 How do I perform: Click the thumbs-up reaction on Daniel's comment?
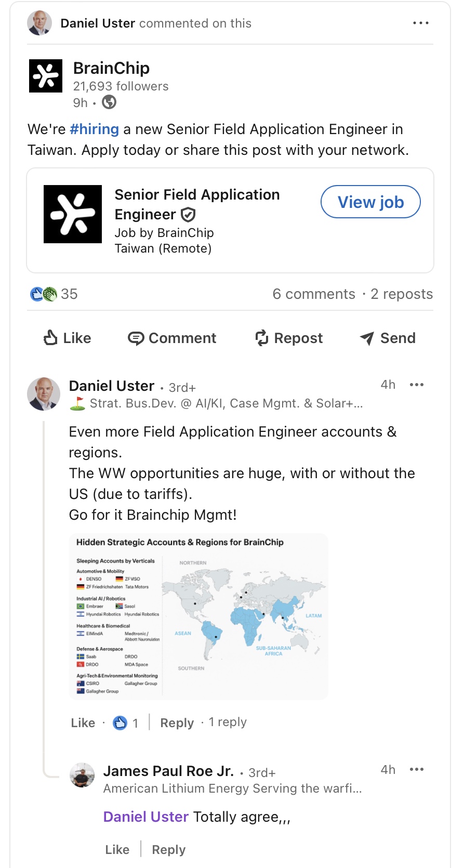click(x=120, y=723)
